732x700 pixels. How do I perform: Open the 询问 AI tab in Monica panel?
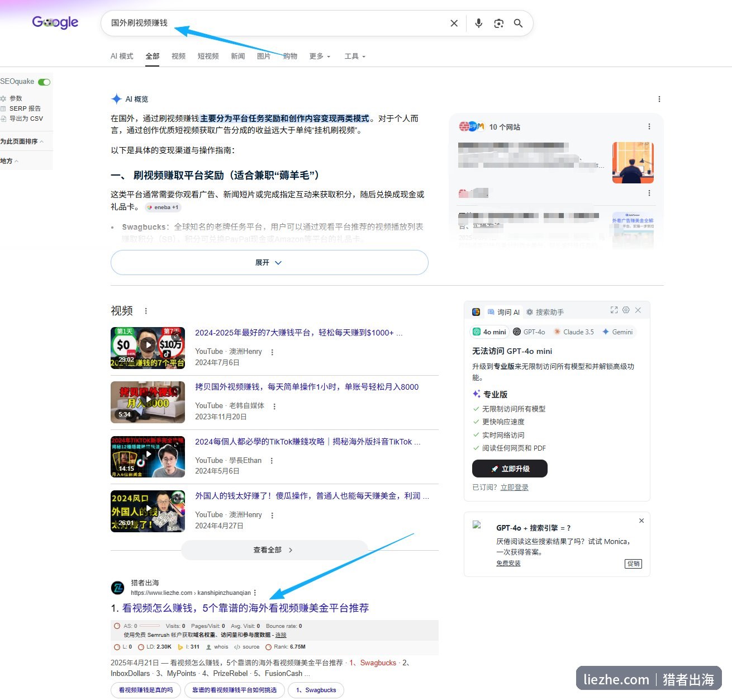[503, 312]
